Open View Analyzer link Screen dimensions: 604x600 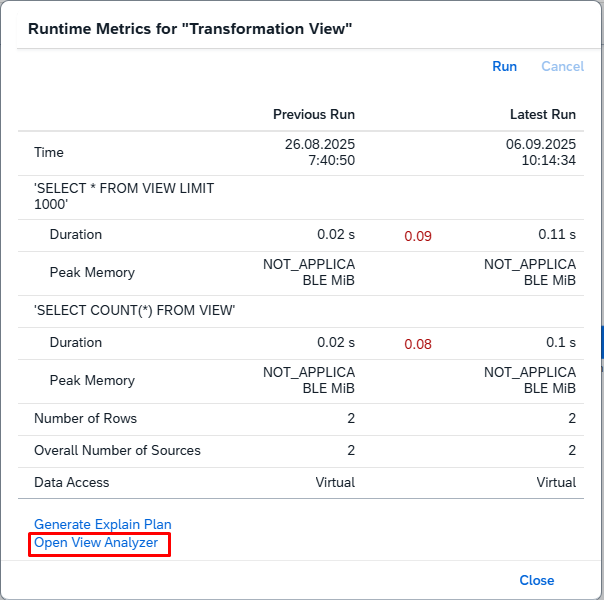[x=96, y=543]
